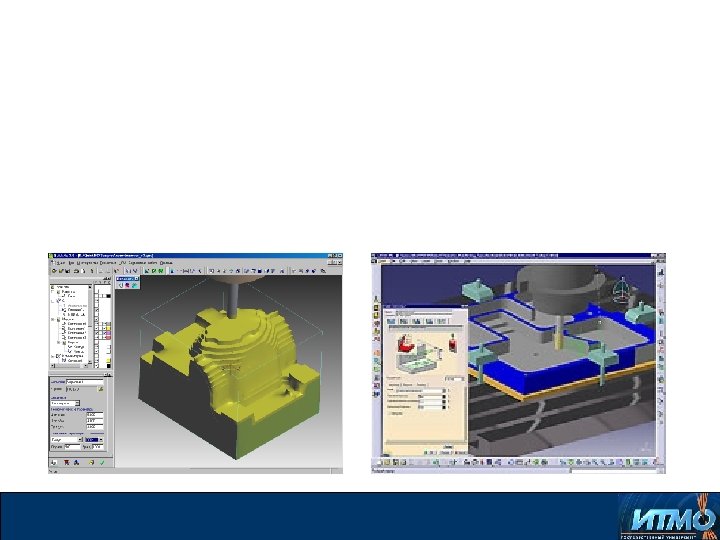This screenshot has height=540, width=720.
Task: Select the gray color swatch in the operations tree
Action: point(109,324)
